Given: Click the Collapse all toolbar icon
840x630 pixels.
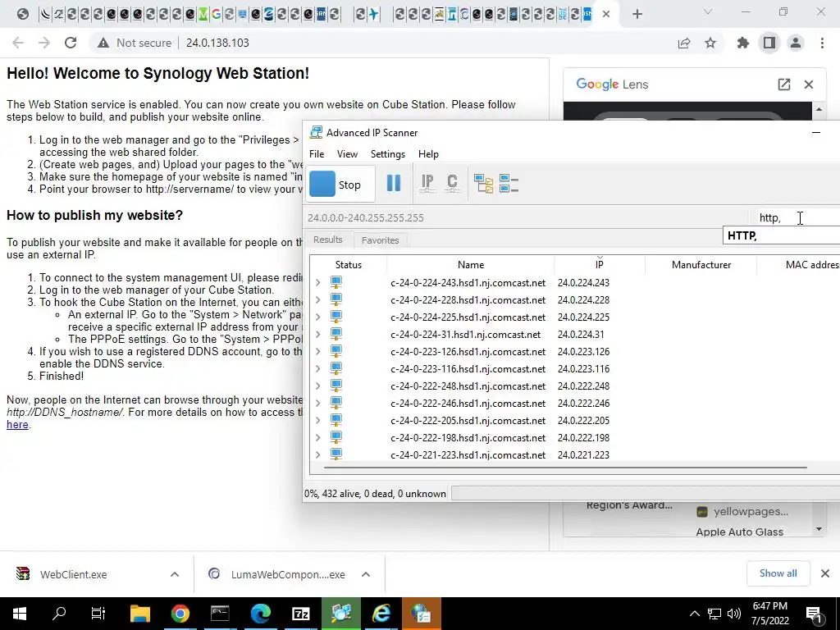Looking at the screenshot, I should tap(509, 183).
